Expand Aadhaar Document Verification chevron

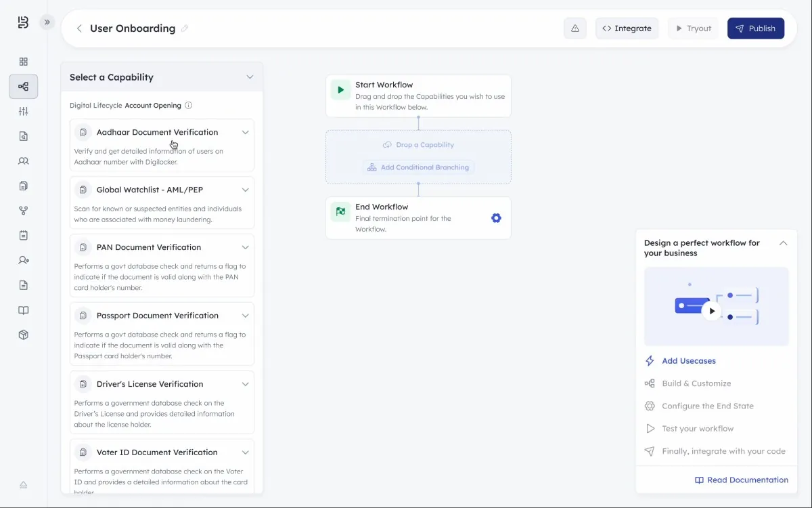point(246,132)
